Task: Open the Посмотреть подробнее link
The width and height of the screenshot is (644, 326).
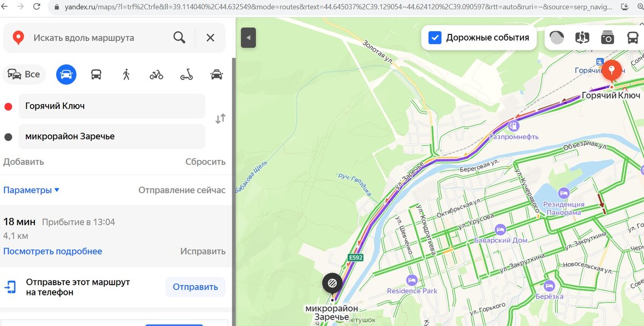Action: 53,251
